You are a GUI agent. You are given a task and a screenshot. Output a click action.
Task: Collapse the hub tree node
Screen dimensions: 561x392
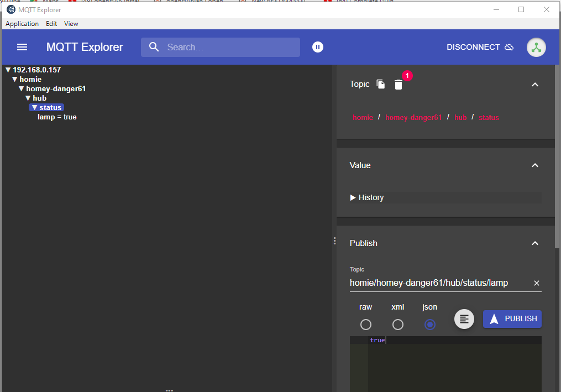[x=28, y=98]
